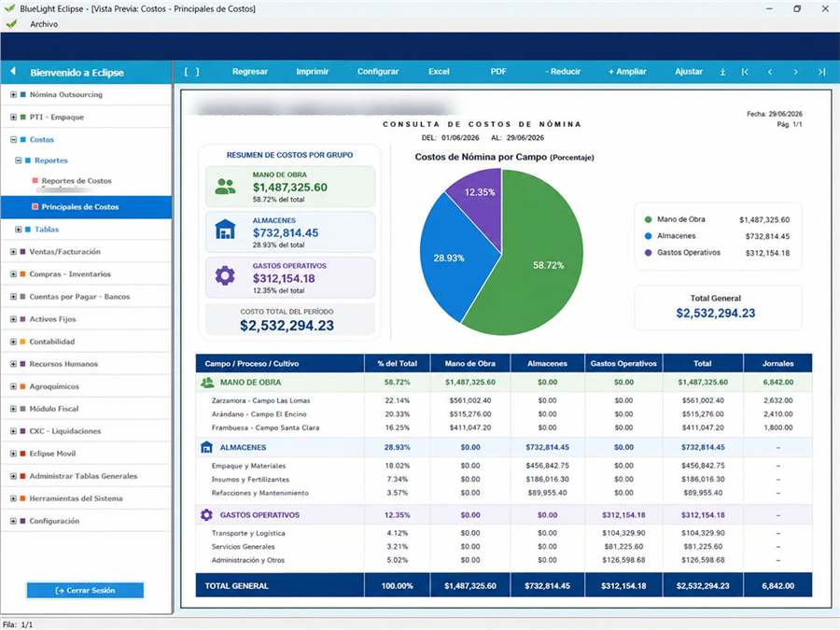Viewport: 840px width, 630px height.
Task: Collapse the Costos tree node
Action: (x=13, y=139)
